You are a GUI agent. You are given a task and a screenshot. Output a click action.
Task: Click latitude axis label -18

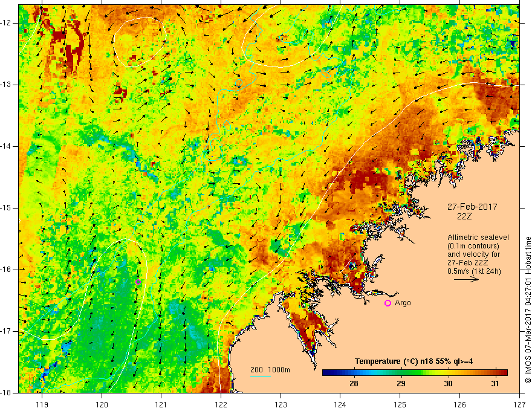pyautogui.click(x=6, y=393)
